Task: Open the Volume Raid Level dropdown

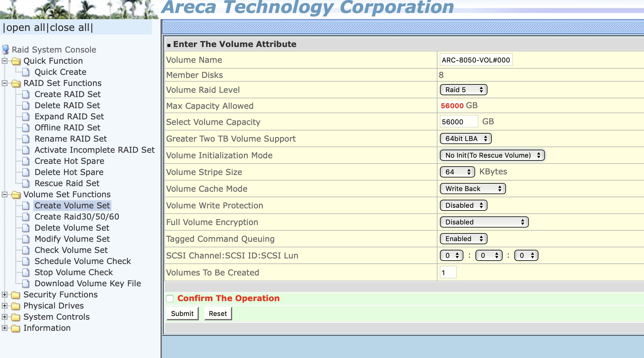Action: [x=463, y=90]
